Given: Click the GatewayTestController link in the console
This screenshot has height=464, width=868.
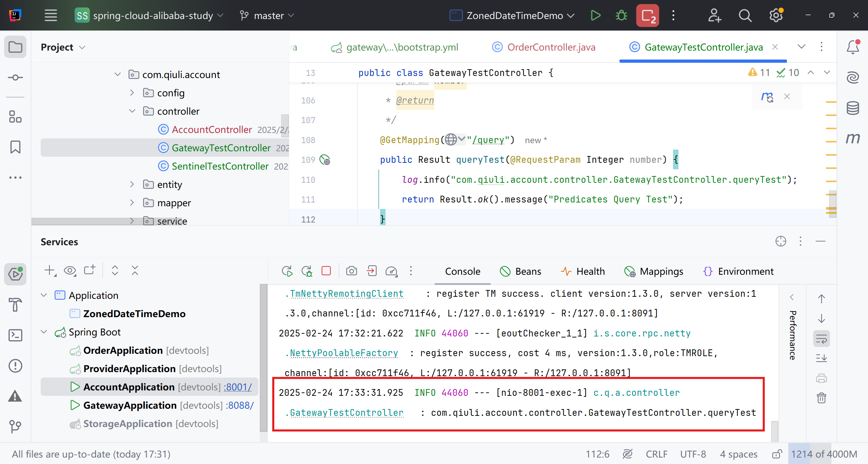Looking at the screenshot, I should coord(347,413).
